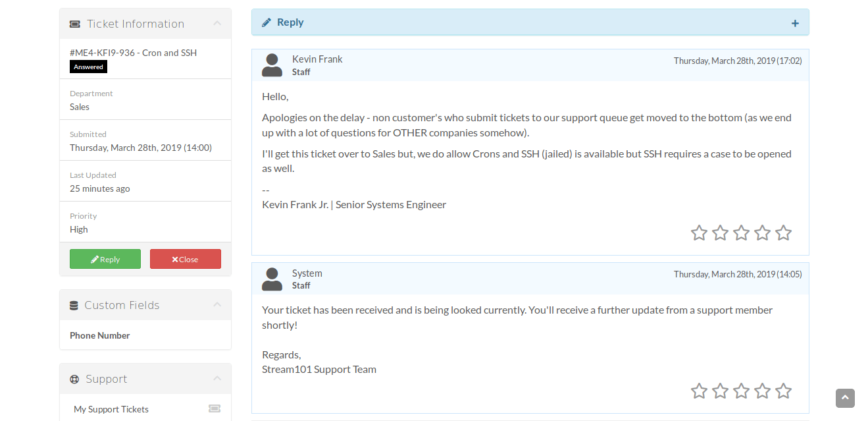Click the High priority value
The height and width of the screenshot is (421, 868).
point(79,229)
